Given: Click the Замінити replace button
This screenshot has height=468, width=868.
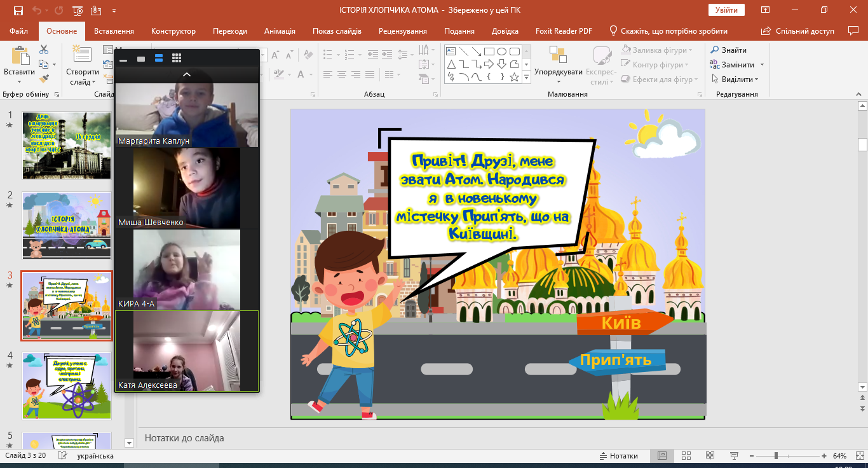Looking at the screenshot, I should [732, 65].
